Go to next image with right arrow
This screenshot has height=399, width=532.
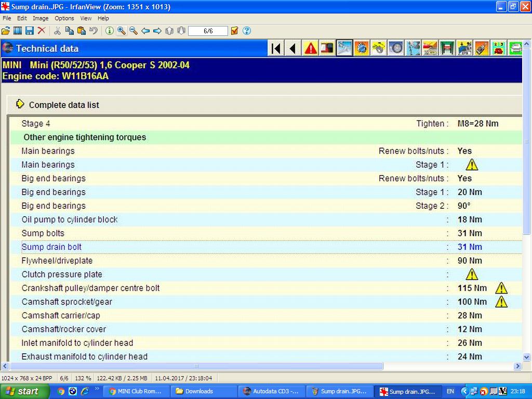[157, 31]
